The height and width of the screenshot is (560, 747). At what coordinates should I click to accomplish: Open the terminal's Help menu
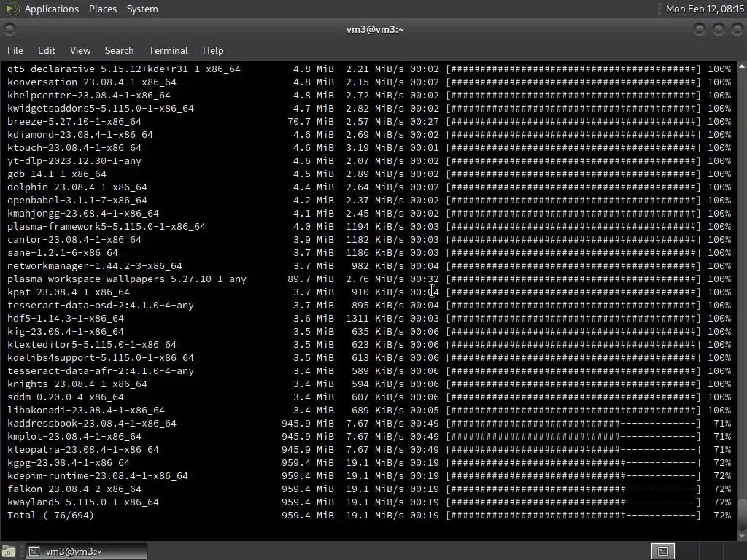[213, 50]
